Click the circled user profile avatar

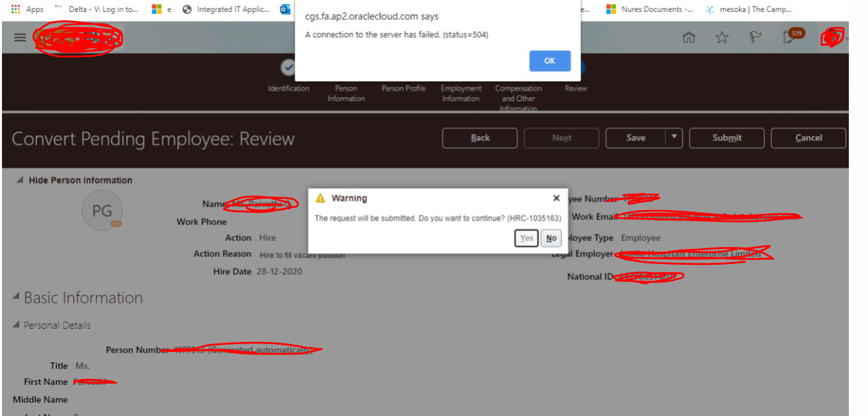[x=832, y=38]
